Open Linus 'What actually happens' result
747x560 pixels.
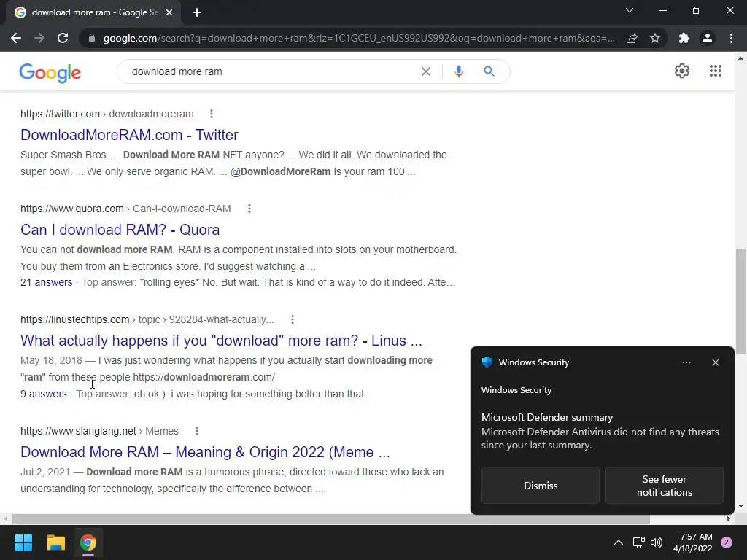(x=221, y=341)
